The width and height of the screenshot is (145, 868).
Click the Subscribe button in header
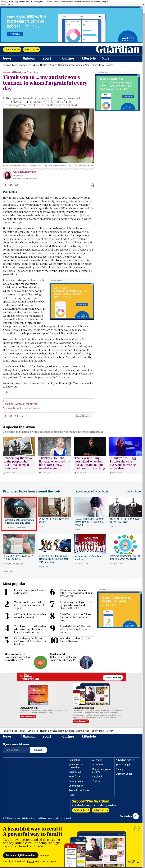(32, 50)
